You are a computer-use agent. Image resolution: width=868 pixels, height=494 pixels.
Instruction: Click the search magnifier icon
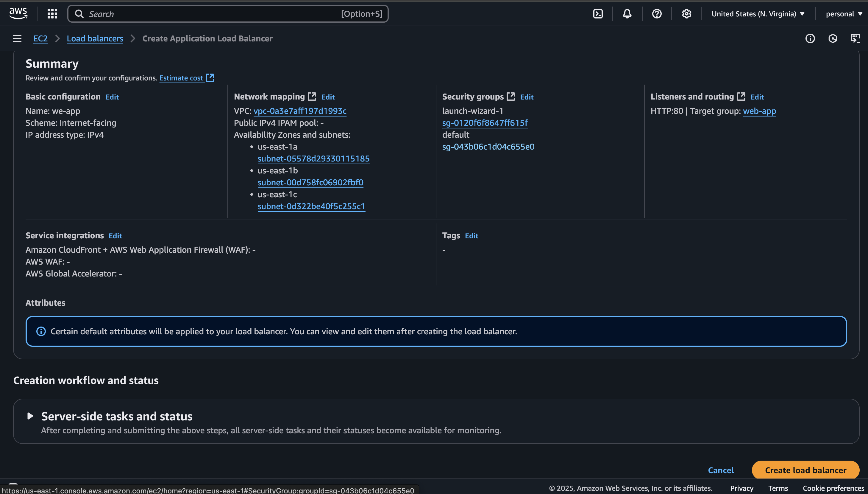pyautogui.click(x=79, y=14)
